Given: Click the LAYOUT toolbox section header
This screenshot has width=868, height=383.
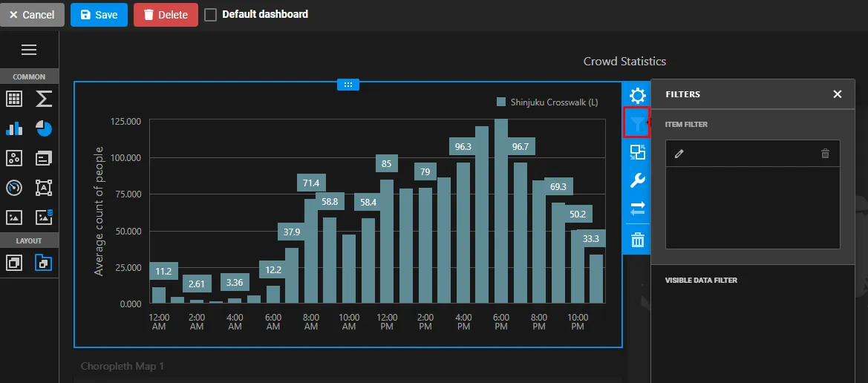Looking at the screenshot, I should 29,240.
